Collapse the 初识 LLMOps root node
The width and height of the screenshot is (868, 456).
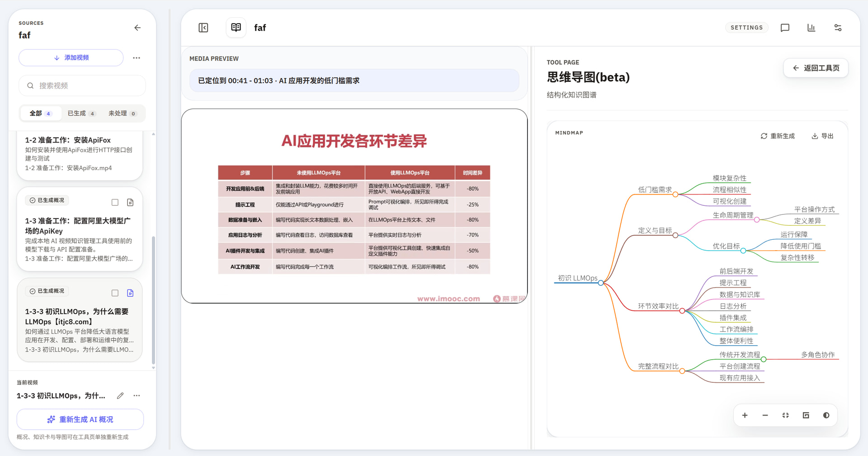coord(601,283)
